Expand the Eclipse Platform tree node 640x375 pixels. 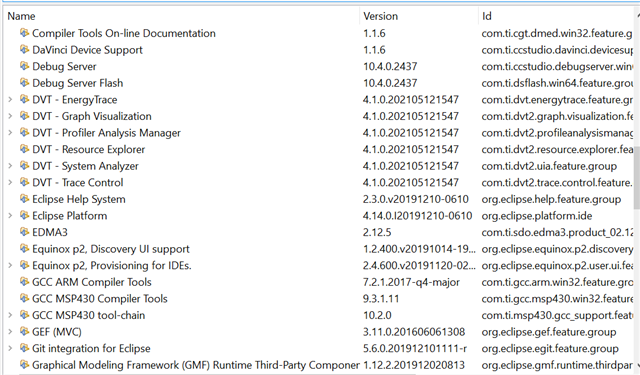10,215
